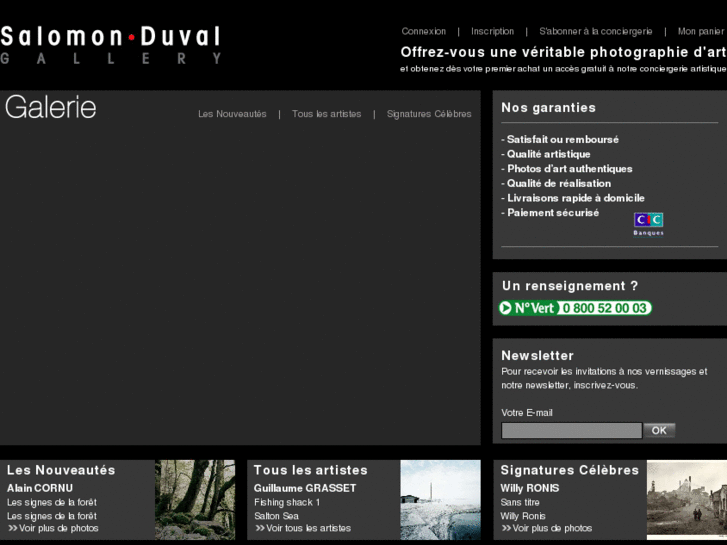Click the Alain CORNU artist name
The image size is (727, 545).
click(x=40, y=488)
